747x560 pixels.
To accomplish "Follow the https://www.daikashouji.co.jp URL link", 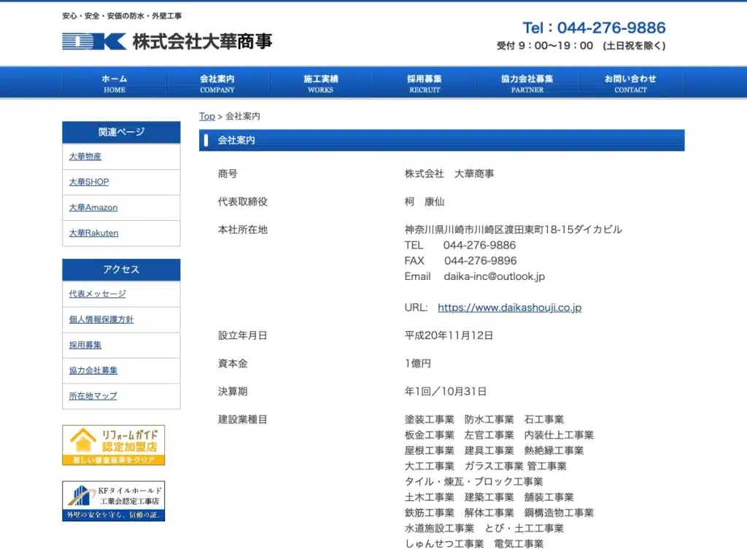I will [509, 308].
